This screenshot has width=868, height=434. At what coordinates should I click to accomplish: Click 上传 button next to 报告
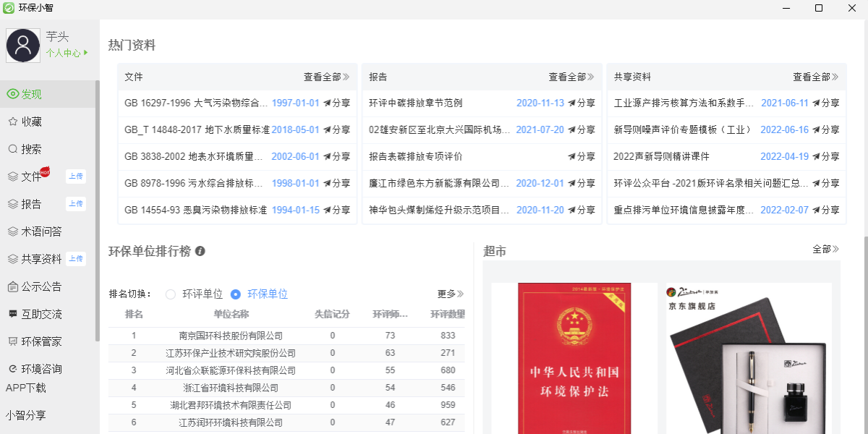(x=76, y=204)
